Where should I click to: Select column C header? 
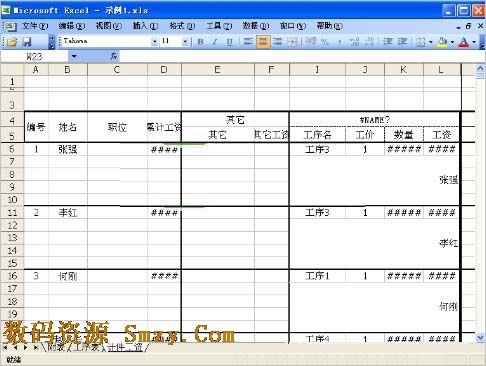coord(117,70)
